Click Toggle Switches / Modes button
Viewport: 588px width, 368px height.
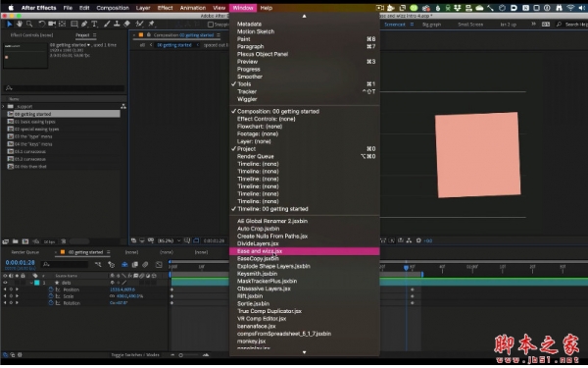point(135,355)
